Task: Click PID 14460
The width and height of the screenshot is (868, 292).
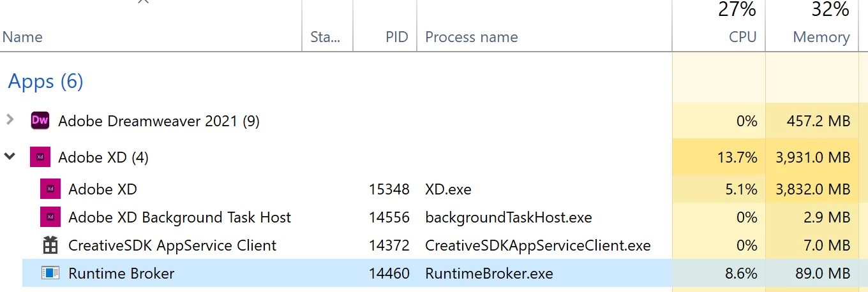Action: coord(389,274)
